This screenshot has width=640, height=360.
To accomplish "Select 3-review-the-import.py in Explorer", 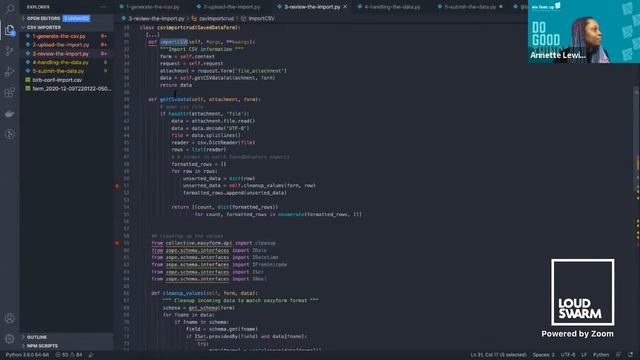I will (67, 54).
